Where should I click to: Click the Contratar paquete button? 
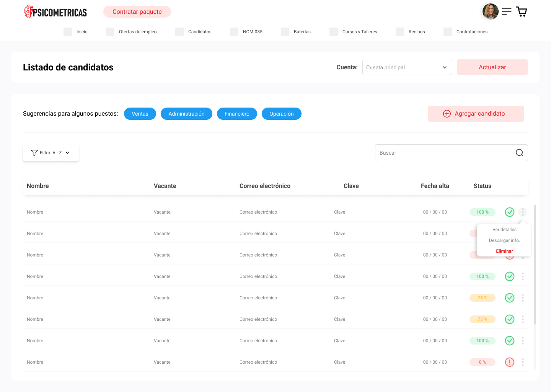pyautogui.click(x=137, y=12)
